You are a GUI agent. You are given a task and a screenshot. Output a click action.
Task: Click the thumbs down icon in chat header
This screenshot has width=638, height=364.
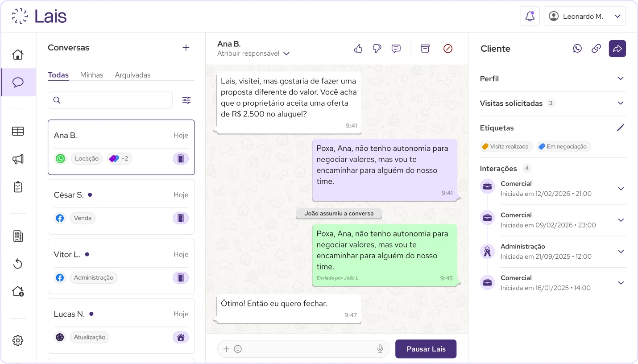coord(377,49)
